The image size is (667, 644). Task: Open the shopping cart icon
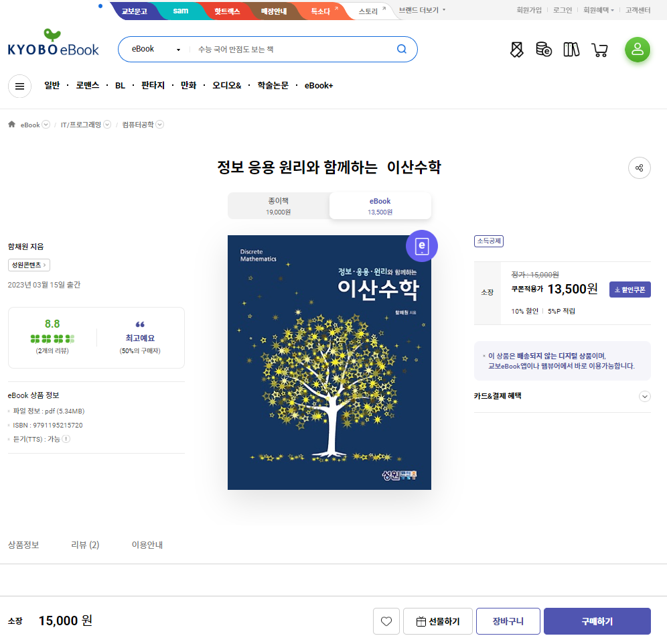coord(599,50)
